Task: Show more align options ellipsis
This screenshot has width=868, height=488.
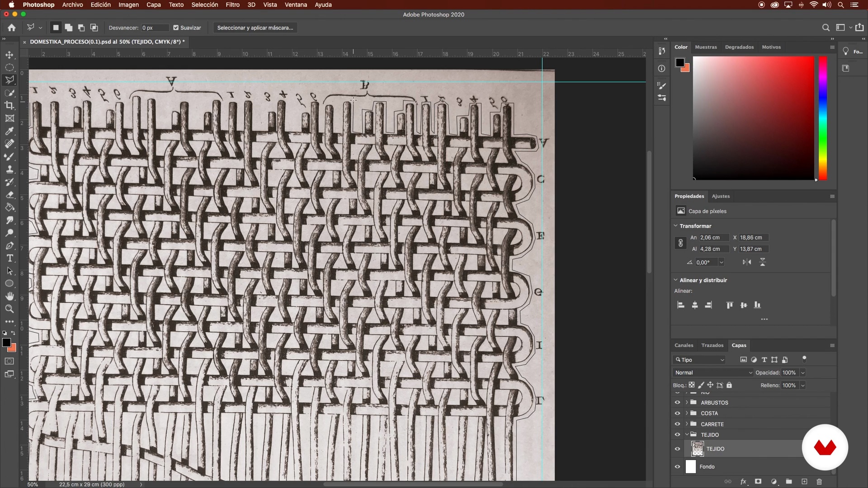Action: (x=764, y=319)
